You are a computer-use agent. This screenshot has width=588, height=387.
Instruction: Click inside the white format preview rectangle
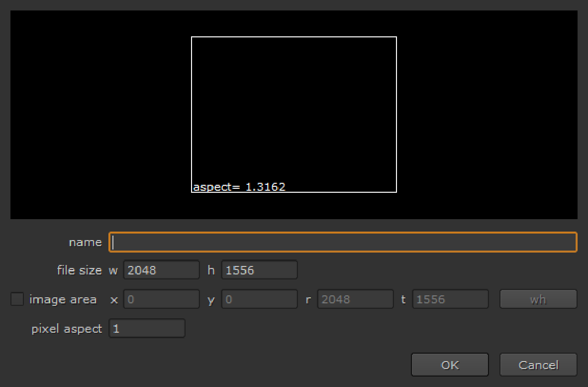(294, 110)
